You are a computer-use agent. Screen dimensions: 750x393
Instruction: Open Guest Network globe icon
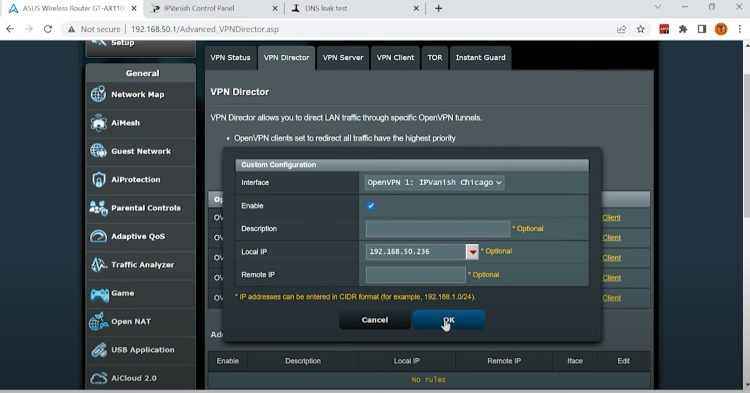(x=98, y=151)
